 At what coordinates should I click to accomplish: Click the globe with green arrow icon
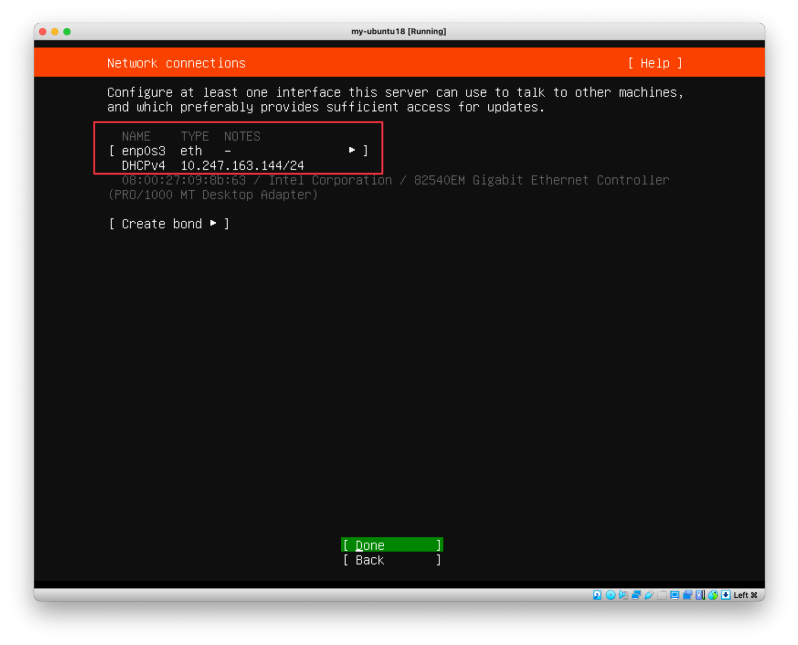[713, 595]
